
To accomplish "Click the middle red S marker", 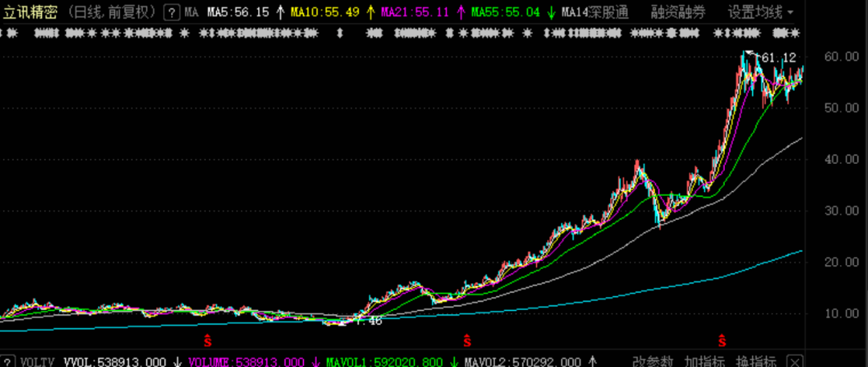I will point(467,340).
